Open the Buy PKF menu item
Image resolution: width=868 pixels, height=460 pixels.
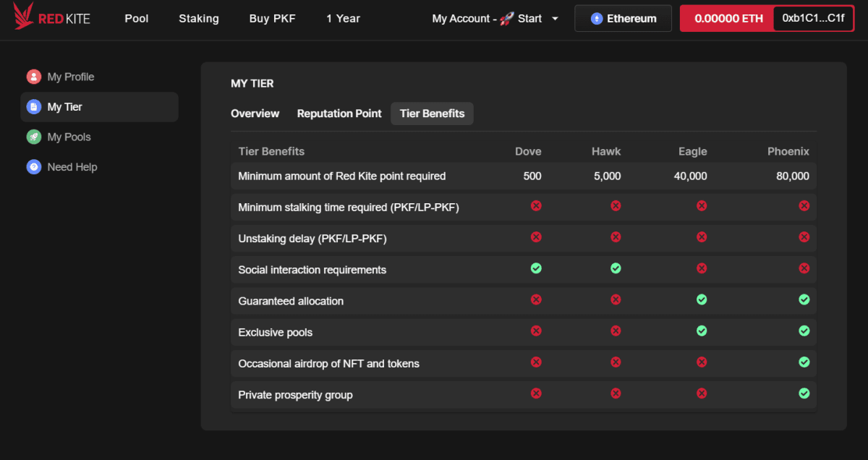pos(273,19)
